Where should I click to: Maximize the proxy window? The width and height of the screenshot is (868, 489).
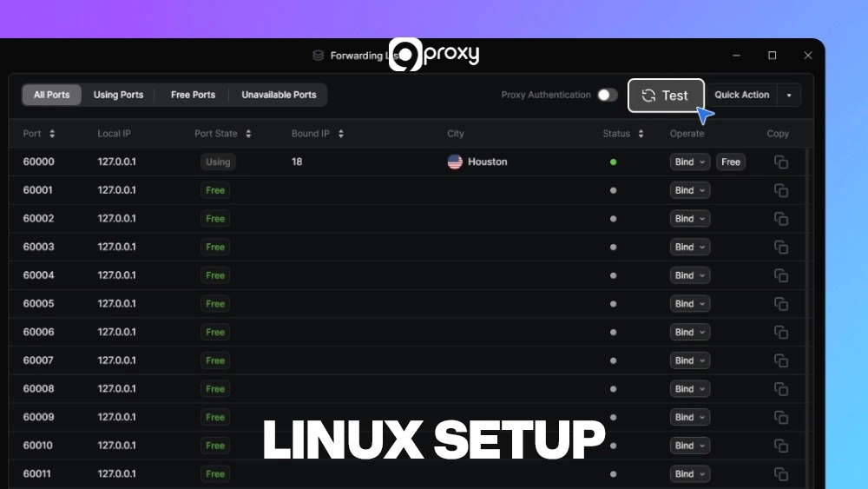(x=773, y=56)
